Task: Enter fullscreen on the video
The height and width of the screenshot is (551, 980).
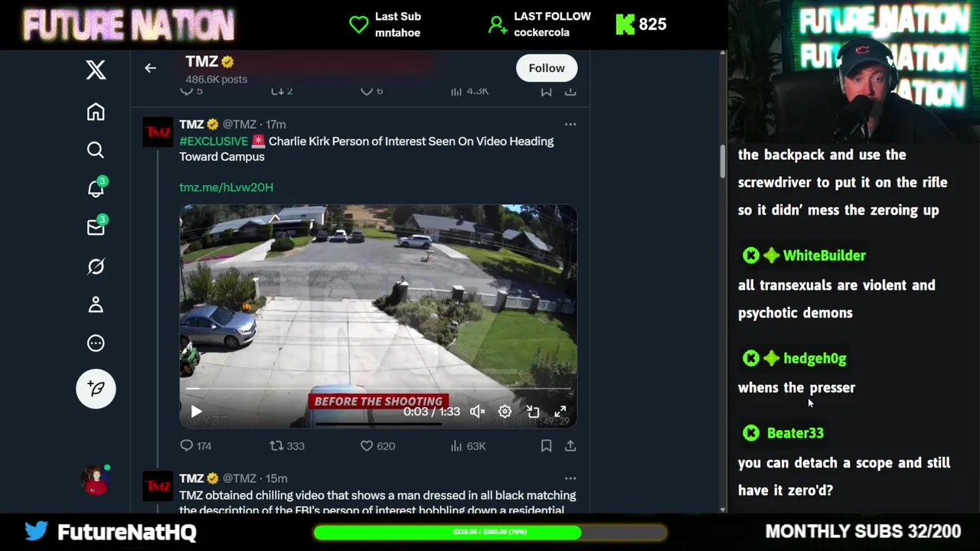Action: click(560, 412)
